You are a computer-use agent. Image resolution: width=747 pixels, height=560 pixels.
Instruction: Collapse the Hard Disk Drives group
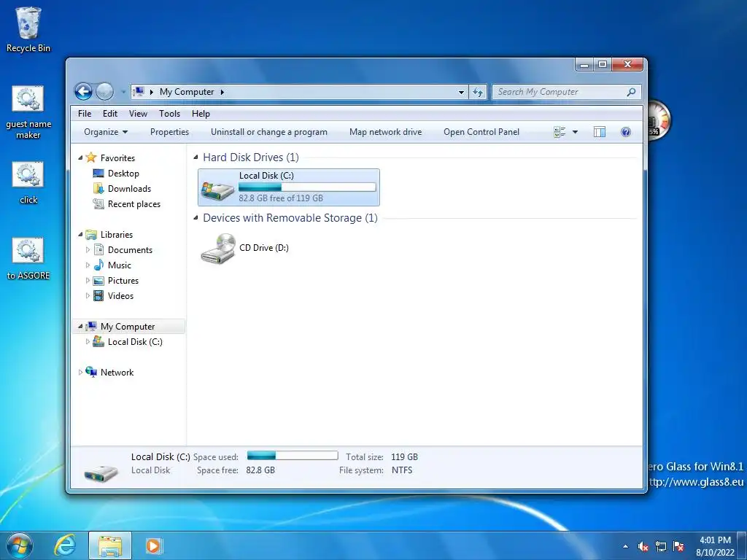pyautogui.click(x=196, y=157)
